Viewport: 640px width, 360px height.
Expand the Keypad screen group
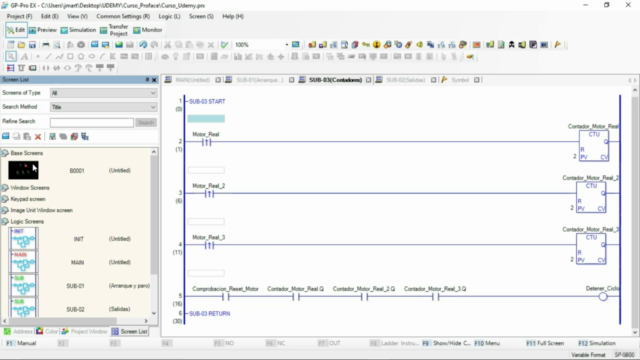click(5, 199)
